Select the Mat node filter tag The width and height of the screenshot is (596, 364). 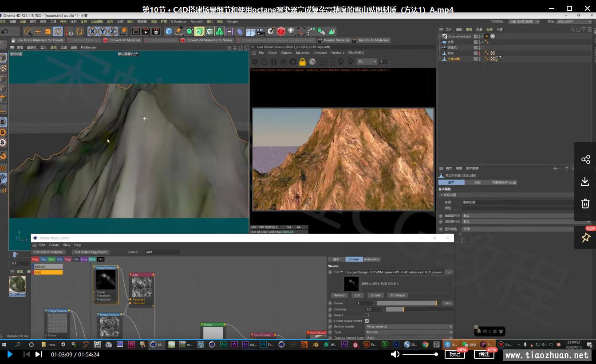click(35, 259)
